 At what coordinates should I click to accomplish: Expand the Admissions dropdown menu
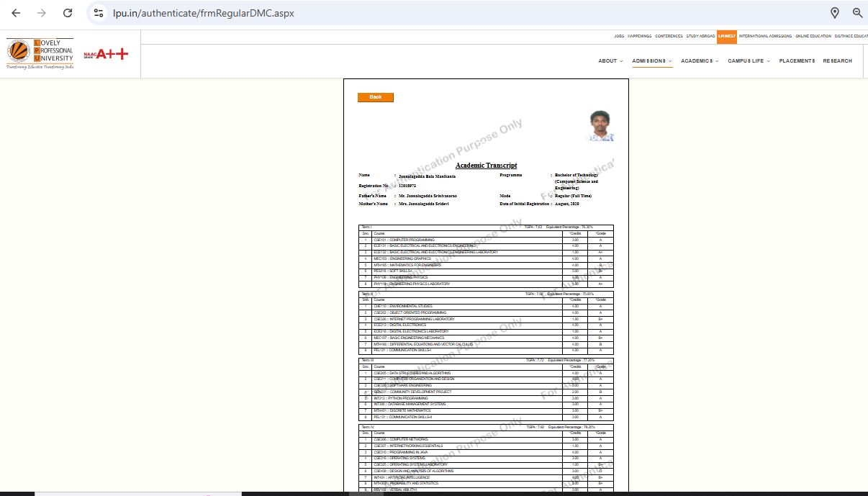point(652,61)
